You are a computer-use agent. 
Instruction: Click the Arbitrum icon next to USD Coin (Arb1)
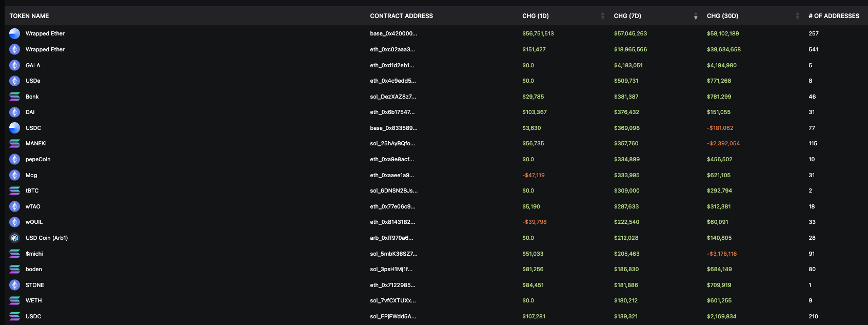(15, 238)
